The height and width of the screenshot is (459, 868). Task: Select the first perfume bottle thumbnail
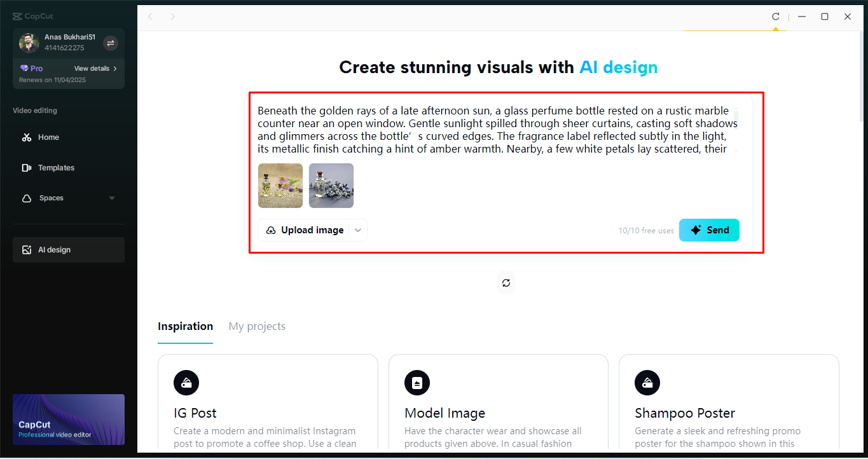click(x=280, y=185)
